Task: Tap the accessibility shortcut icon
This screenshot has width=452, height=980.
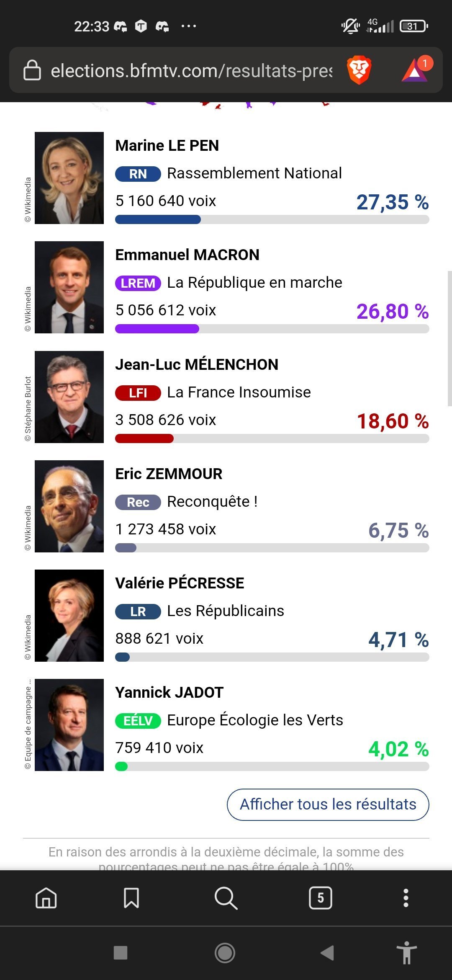Action: click(406, 953)
